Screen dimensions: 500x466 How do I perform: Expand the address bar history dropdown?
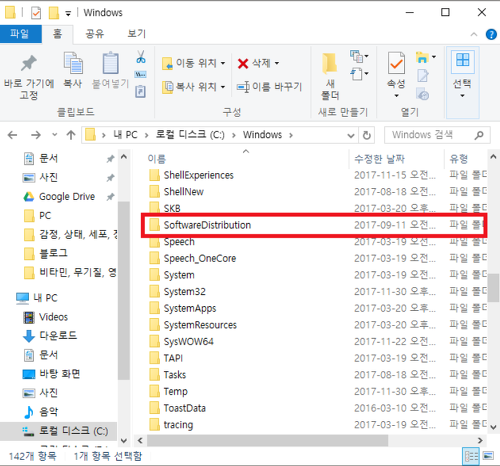tap(350, 136)
